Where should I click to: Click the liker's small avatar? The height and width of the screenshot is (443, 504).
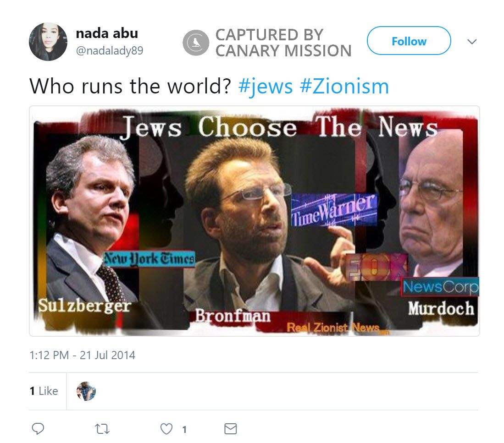[86, 391]
